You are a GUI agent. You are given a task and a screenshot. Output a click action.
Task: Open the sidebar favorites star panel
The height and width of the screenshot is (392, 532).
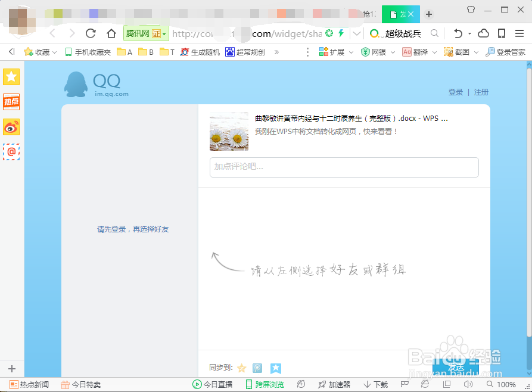[x=11, y=77]
